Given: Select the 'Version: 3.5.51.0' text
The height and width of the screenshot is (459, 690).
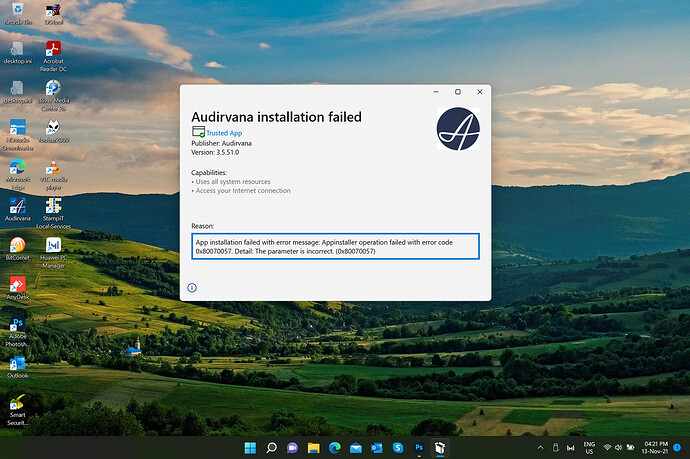Looking at the screenshot, I should tap(215, 152).
